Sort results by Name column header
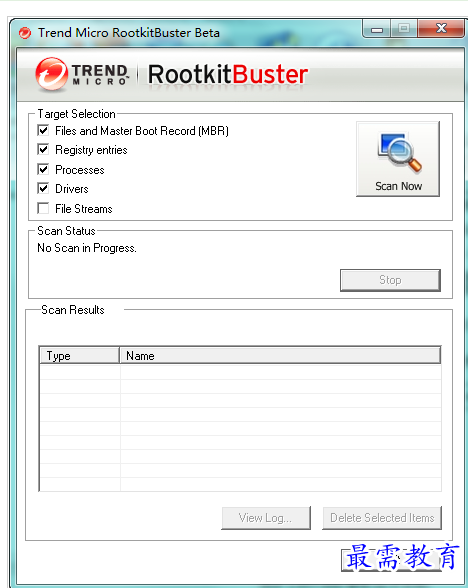 pyautogui.click(x=280, y=356)
